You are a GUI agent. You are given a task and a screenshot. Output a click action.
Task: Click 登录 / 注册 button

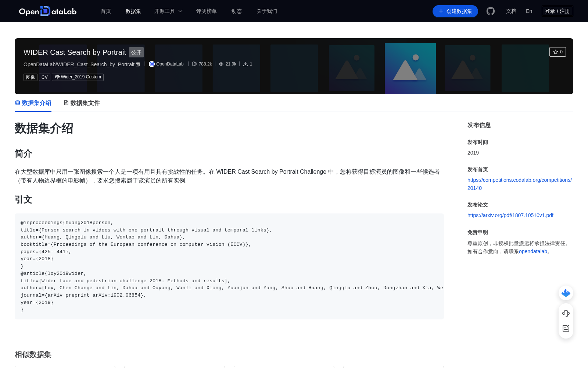[557, 11]
